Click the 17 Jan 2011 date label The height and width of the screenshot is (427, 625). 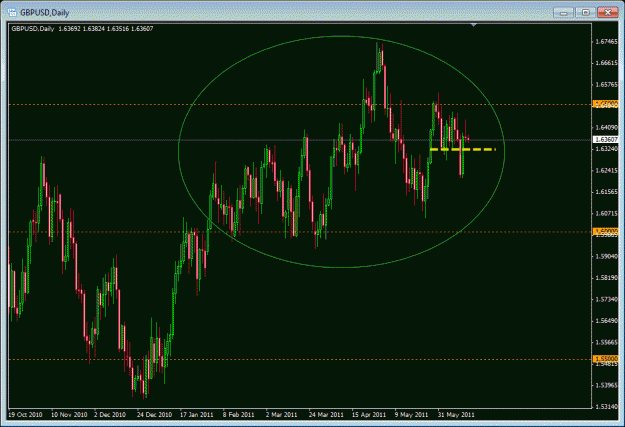click(x=197, y=415)
